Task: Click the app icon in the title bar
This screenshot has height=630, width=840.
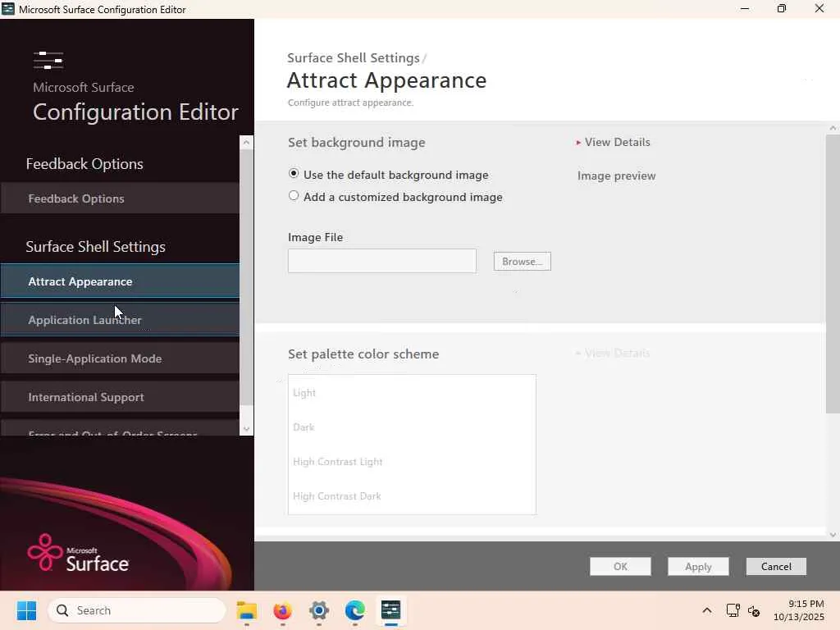Action: pyautogui.click(x=8, y=9)
